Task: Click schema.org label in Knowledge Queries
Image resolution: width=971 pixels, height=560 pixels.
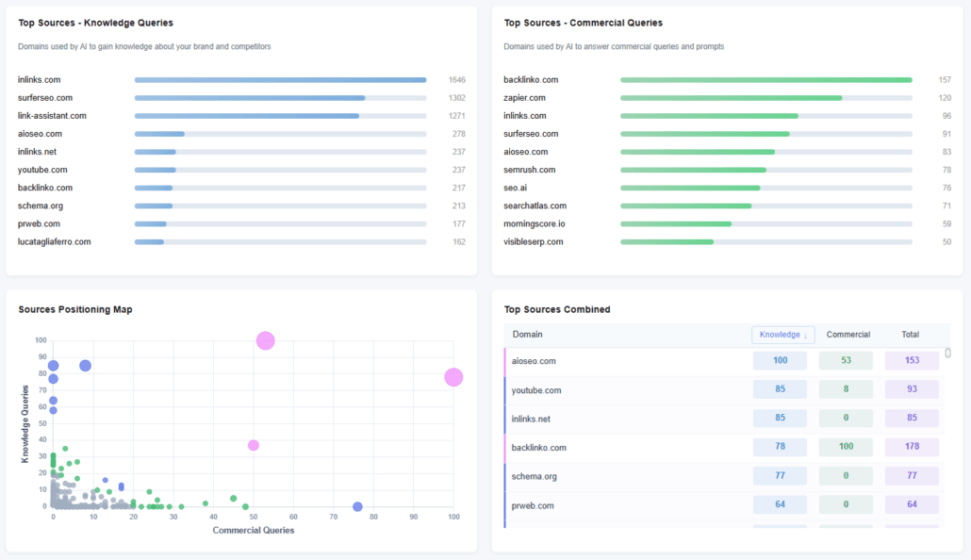Action: 41,206
